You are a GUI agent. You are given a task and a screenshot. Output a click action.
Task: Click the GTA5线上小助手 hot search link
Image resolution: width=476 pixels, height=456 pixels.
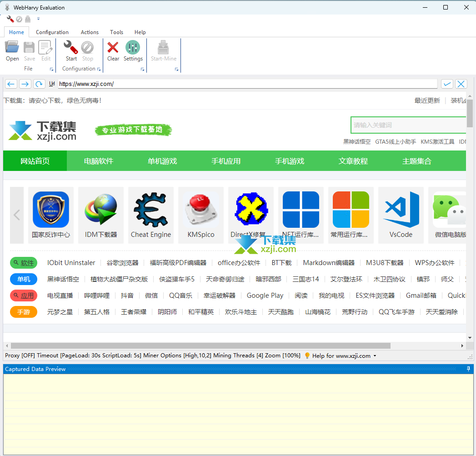[396, 142]
